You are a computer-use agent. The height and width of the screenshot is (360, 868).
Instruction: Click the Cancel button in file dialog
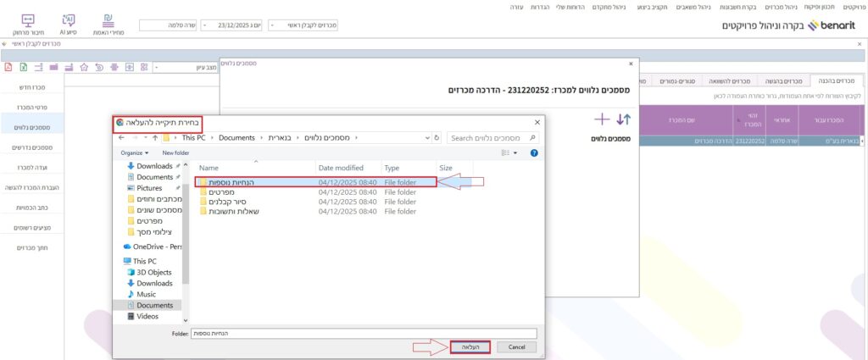point(516,347)
